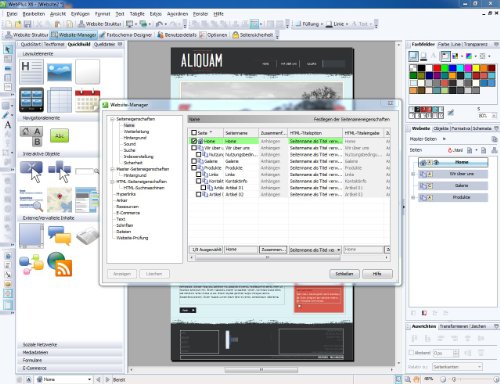Collapse the Seiteneigenschaften tree node
This screenshot has height=384, width=500.
pos(112,119)
